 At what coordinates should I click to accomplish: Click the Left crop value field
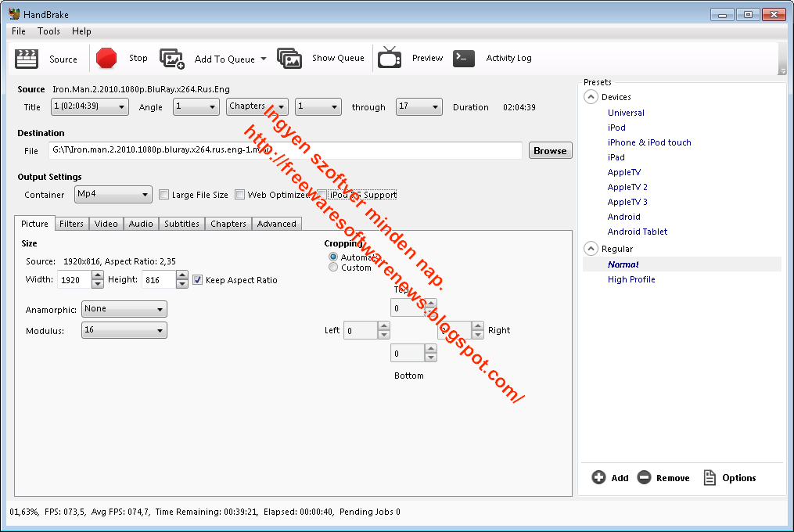360,330
